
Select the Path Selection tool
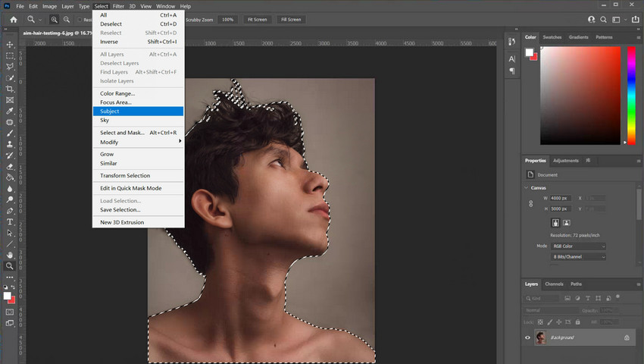10,234
